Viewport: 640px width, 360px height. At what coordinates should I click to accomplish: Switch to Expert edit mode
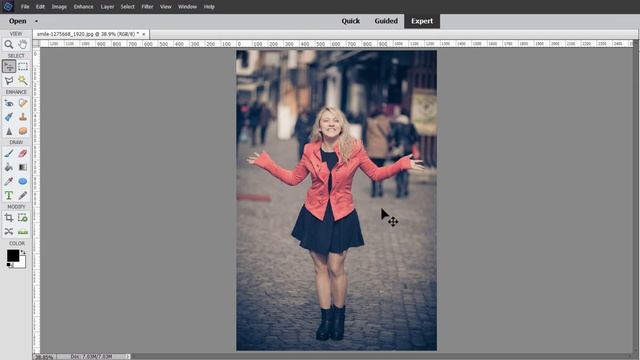[422, 21]
